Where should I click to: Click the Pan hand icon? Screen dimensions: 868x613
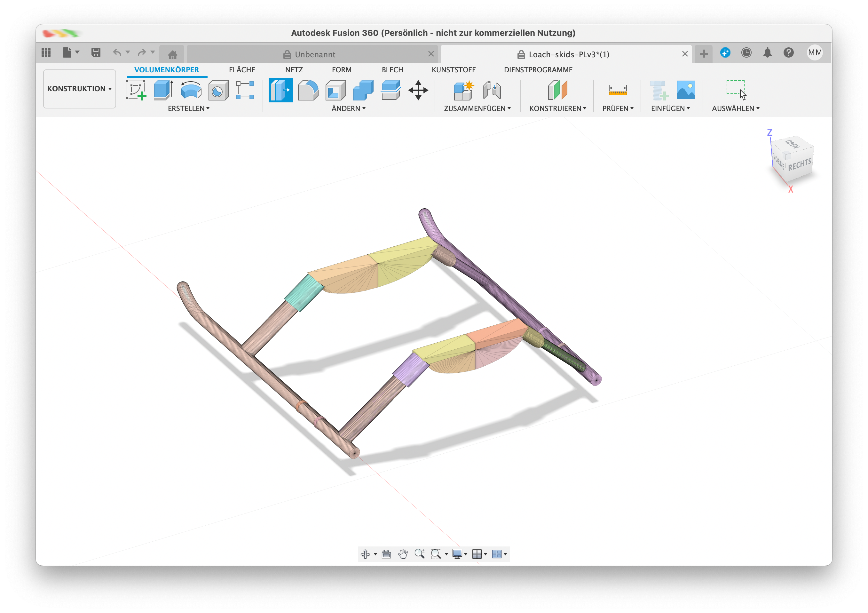[x=403, y=554]
